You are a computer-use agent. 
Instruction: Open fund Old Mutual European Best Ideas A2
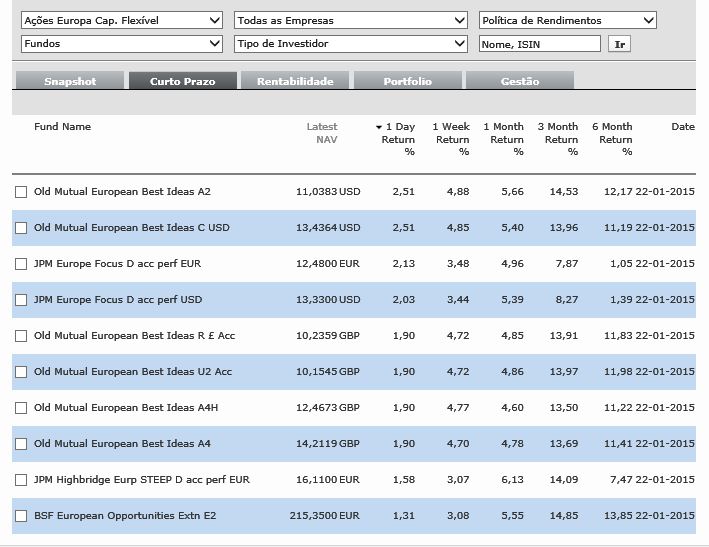122,192
